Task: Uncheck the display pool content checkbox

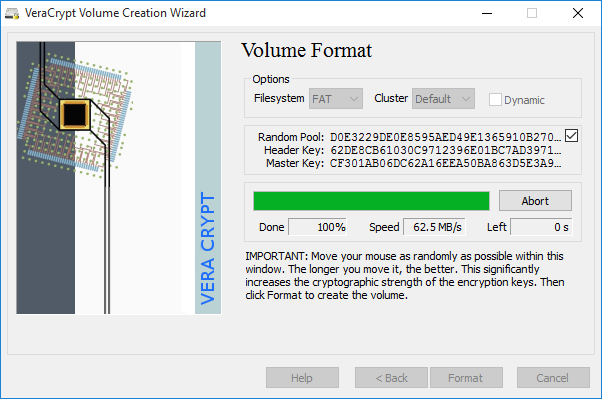Action: coord(571,136)
